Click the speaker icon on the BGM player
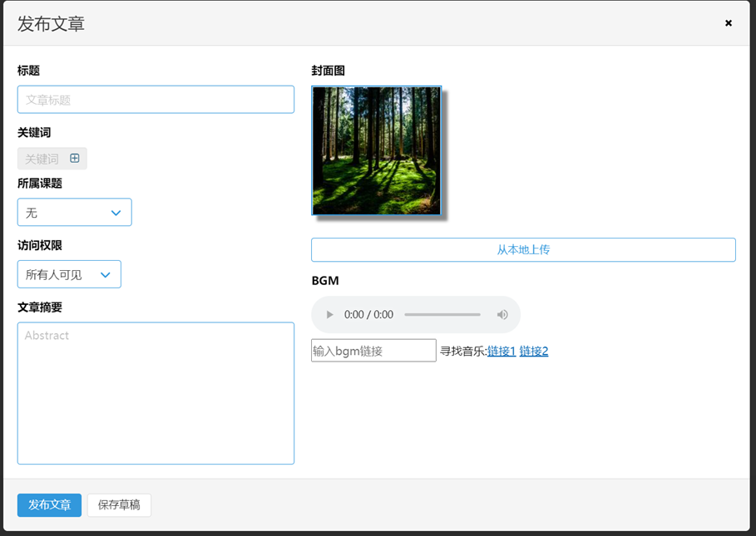 (x=503, y=314)
